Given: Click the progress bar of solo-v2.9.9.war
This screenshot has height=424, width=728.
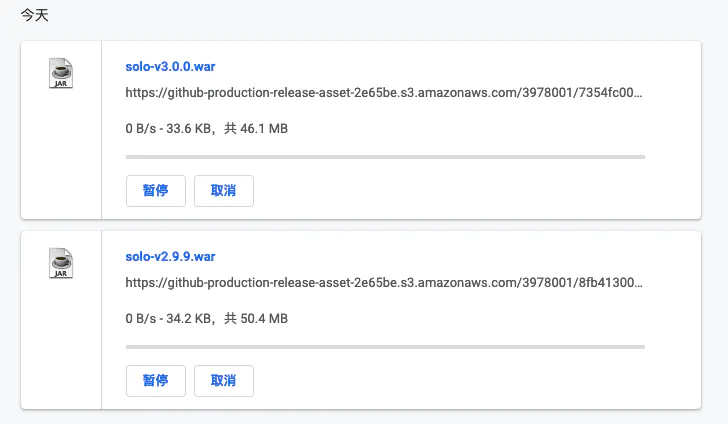Looking at the screenshot, I should coord(385,347).
